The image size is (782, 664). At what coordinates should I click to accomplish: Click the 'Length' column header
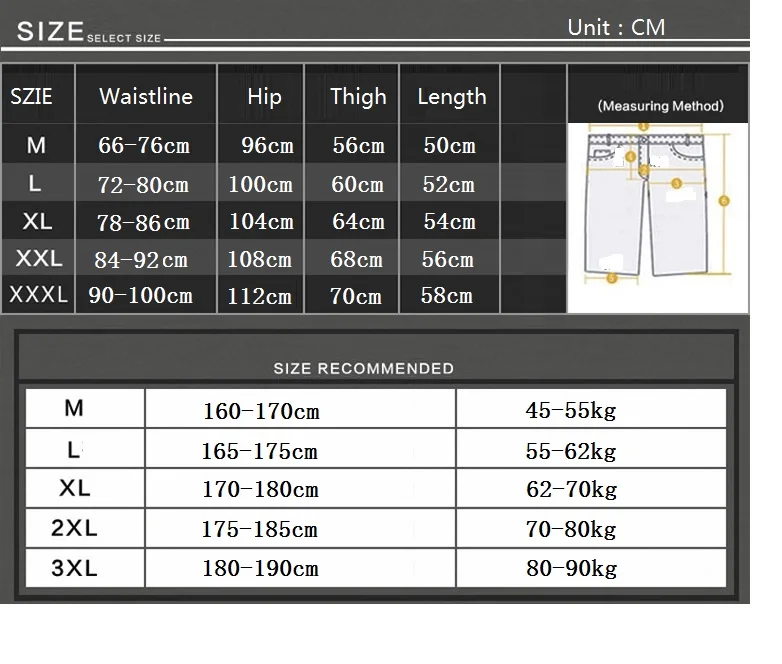click(452, 97)
